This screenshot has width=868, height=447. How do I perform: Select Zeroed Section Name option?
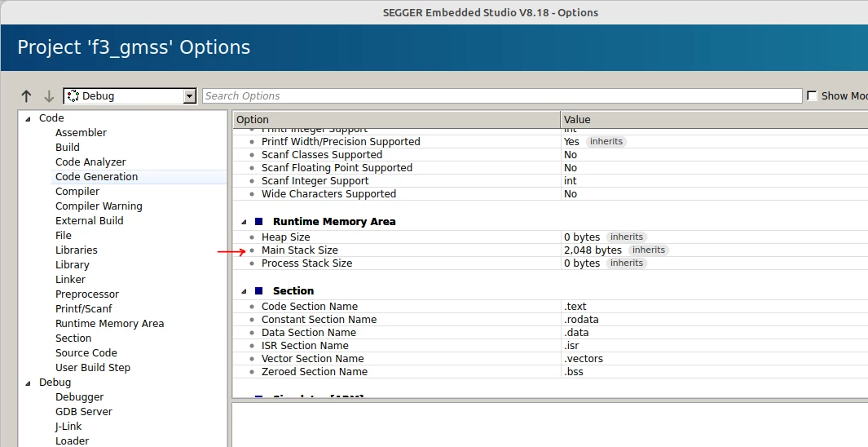pos(315,372)
